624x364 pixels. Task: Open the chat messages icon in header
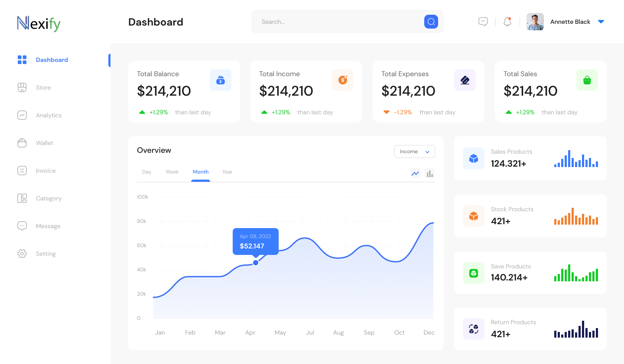pos(483,22)
